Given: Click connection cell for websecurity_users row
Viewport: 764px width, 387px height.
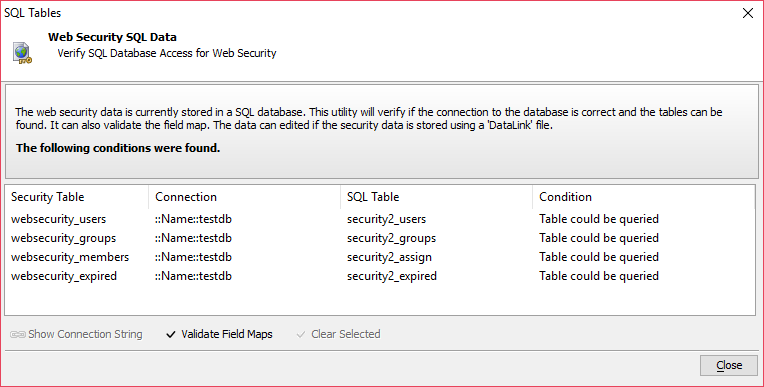Looking at the screenshot, I should tap(193, 219).
